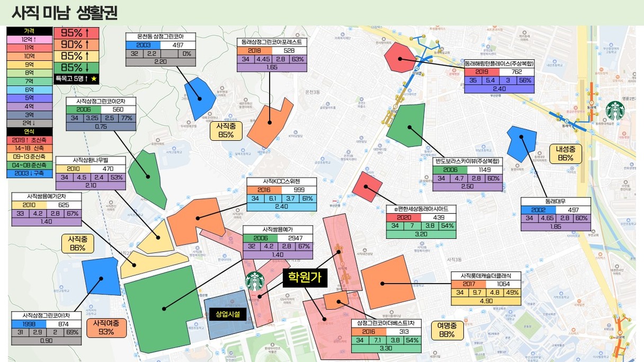This screenshot has height=362, width=644.
Task: Click the 0.90 price row
Action: point(46,341)
